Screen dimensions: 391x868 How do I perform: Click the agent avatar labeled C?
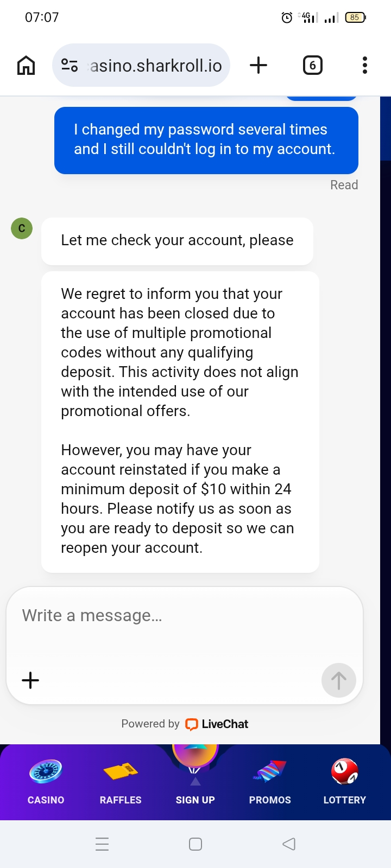click(22, 228)
